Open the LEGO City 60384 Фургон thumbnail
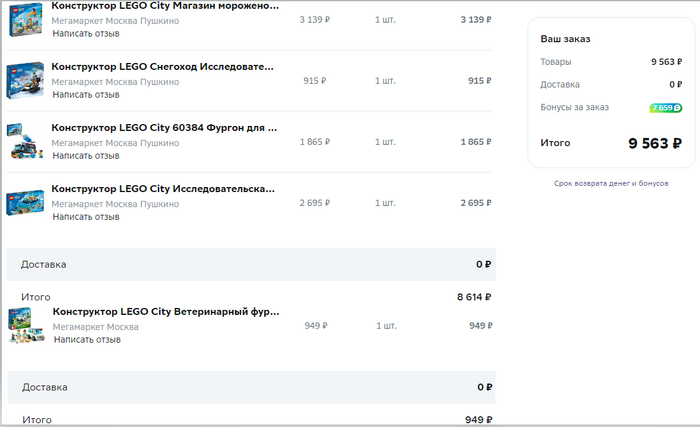 pyautogui.click(x=25, y=142)
